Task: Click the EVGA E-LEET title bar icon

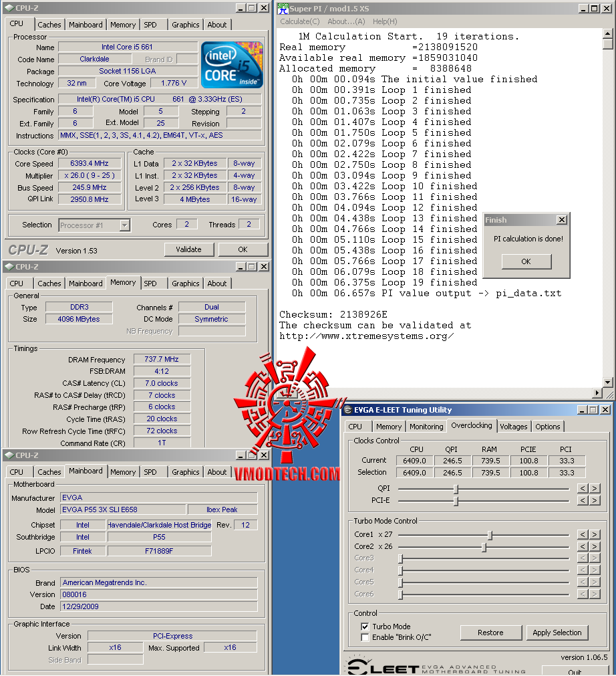Action: click(x=348, y=410)
